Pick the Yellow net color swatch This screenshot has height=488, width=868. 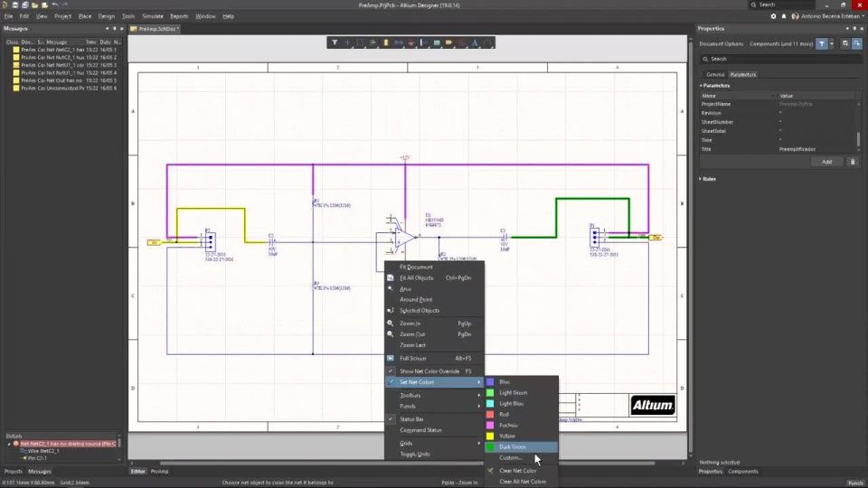490,436
